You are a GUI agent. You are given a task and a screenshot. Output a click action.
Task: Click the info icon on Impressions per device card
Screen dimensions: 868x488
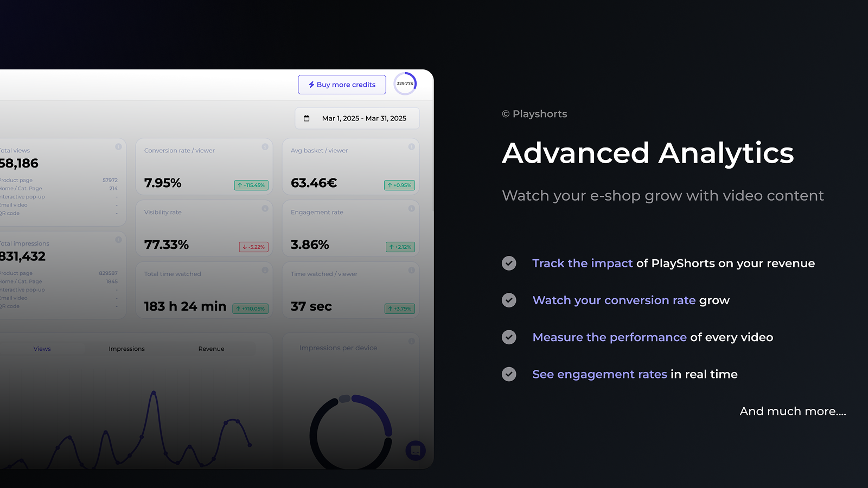[411, 341]
